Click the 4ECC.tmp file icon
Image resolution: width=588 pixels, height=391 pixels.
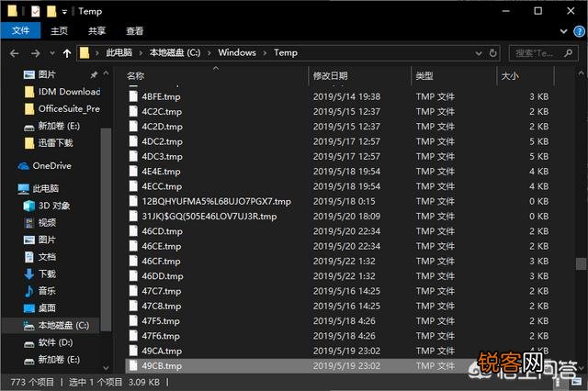pyautogui.click(x=133, y=186)
